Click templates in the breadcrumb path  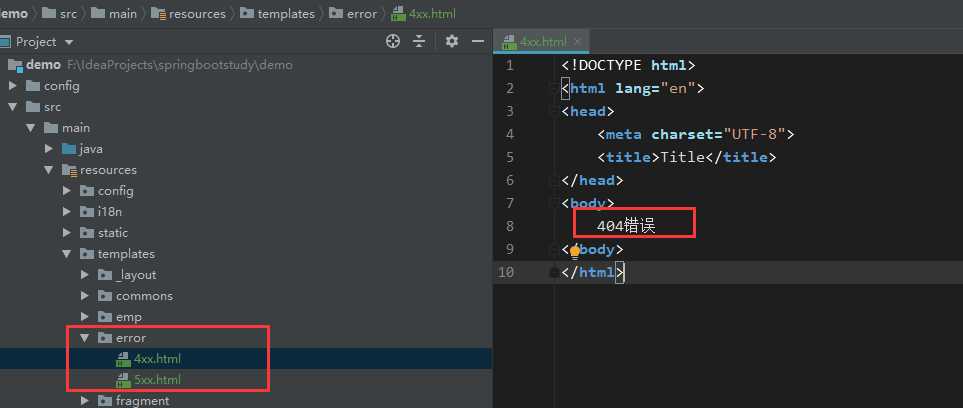tap(285, 14)
